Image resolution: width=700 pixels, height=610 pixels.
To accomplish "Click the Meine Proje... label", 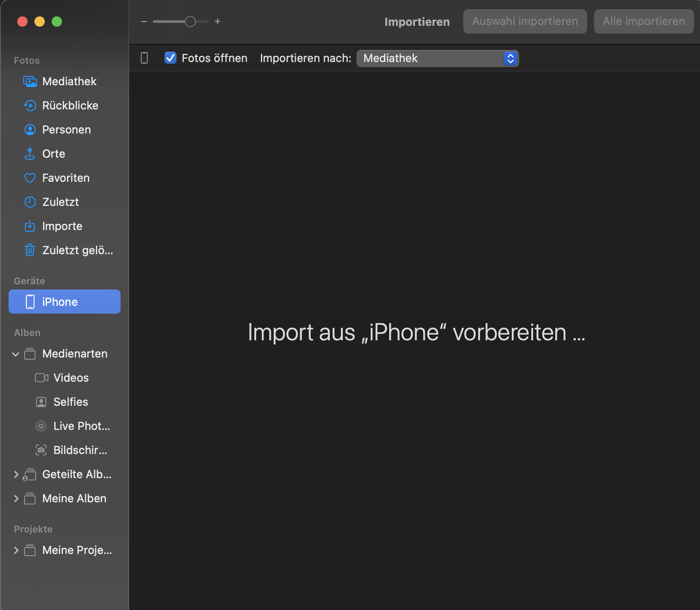I will click(x=77, y=550).
